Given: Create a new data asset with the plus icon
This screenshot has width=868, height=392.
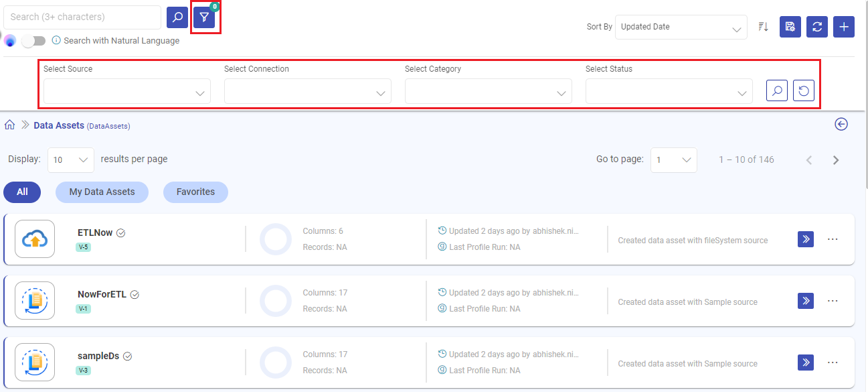Looking at the screenshot, I should pyautogui.click(x=843, y=27).
